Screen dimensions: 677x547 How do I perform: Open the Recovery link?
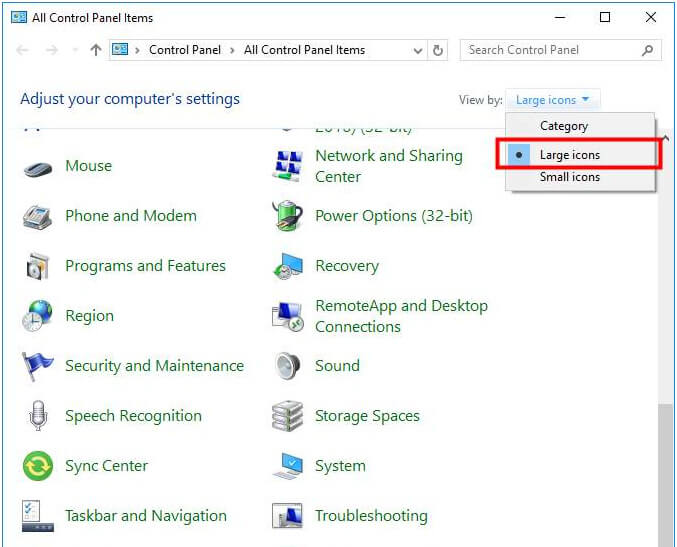[x=347, y=266]
